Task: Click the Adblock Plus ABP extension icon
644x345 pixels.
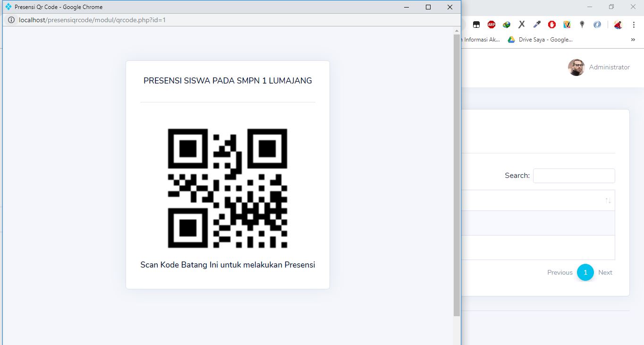Action: [491, 24]
